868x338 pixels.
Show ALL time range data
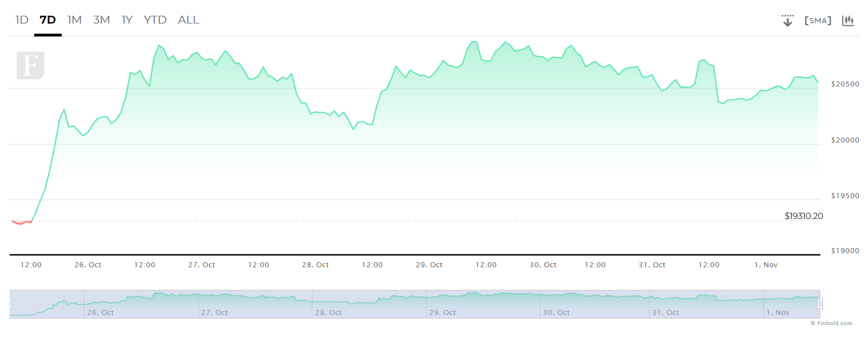[188, 20]
